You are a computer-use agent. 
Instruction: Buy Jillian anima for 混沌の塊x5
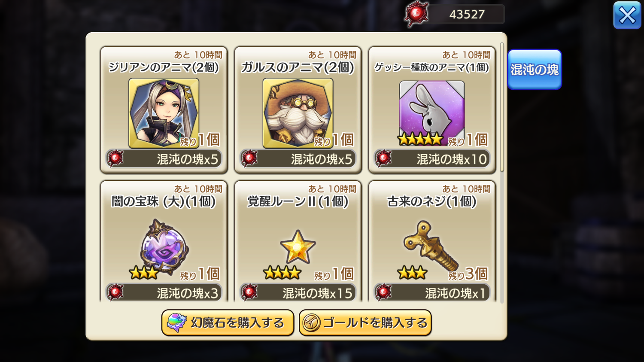[x=164, y=159]
